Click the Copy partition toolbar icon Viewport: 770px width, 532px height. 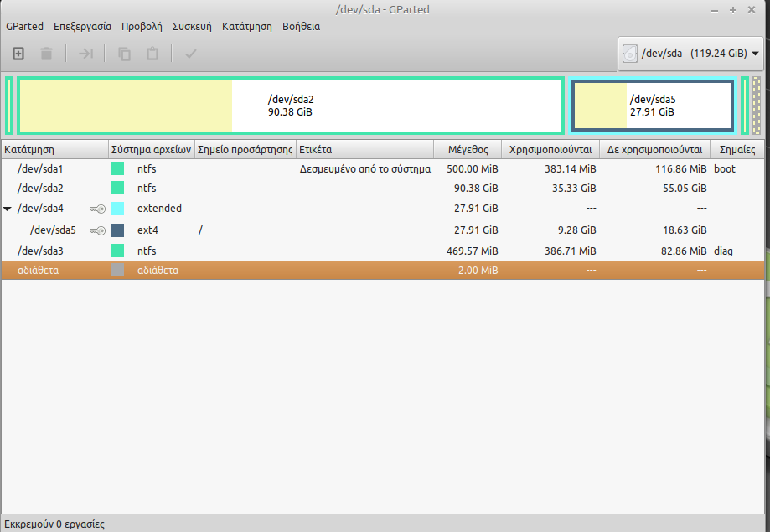coord(124,54)
